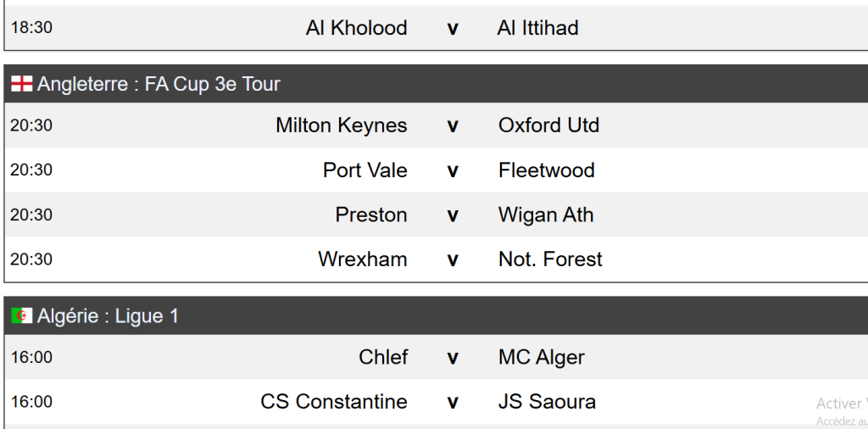Open the Wrexham team link

(x=362, y=259)
